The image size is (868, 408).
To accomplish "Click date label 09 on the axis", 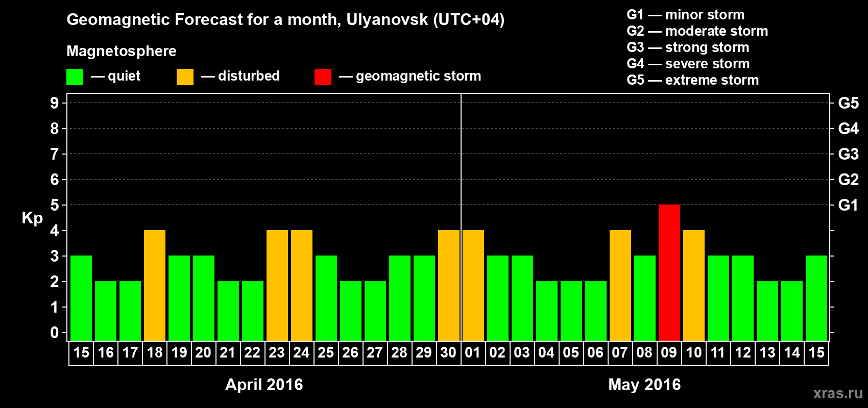I will (x=669, y=353).
